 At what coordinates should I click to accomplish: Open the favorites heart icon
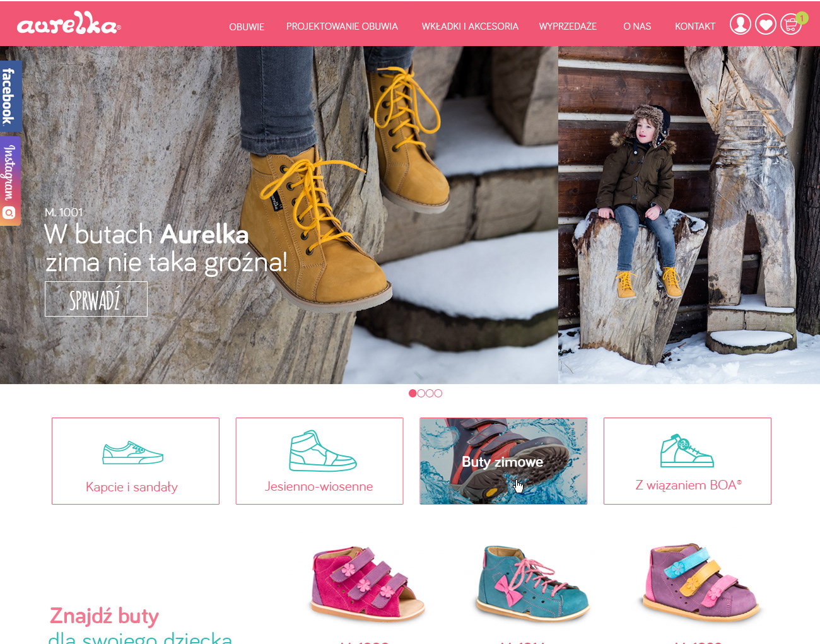[766, 25]
